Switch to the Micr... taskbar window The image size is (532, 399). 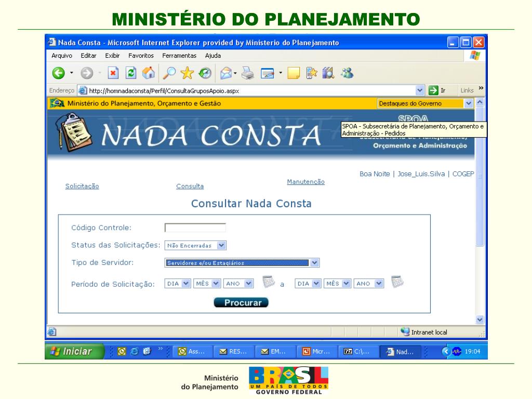pos(316,352)
